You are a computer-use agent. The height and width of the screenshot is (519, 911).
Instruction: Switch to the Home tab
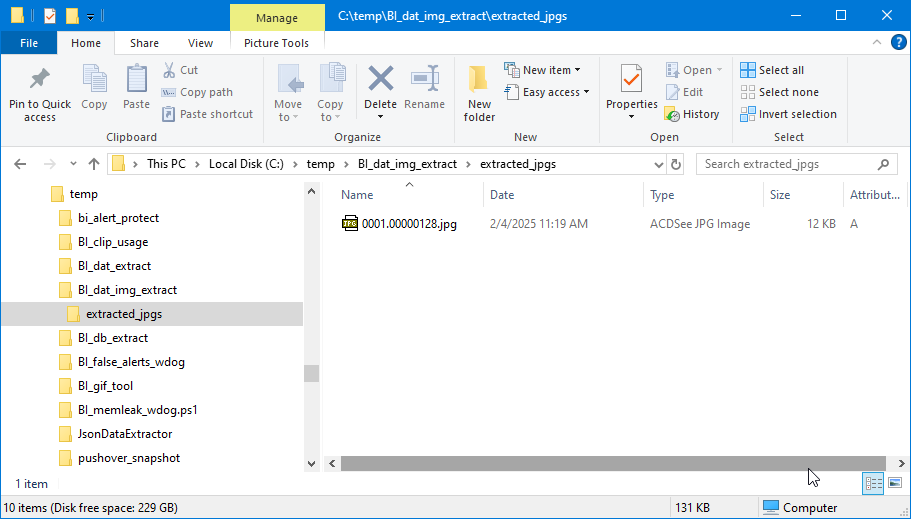click(86, 43)
